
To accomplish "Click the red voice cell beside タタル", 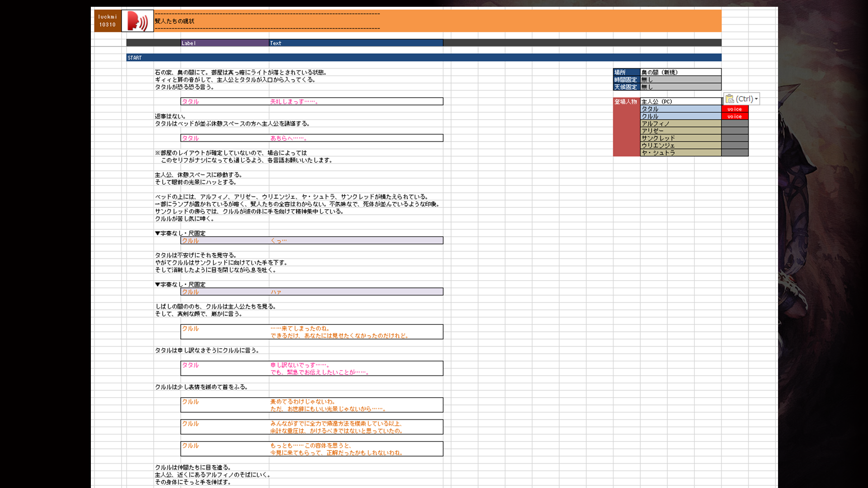I will point(735,109).
